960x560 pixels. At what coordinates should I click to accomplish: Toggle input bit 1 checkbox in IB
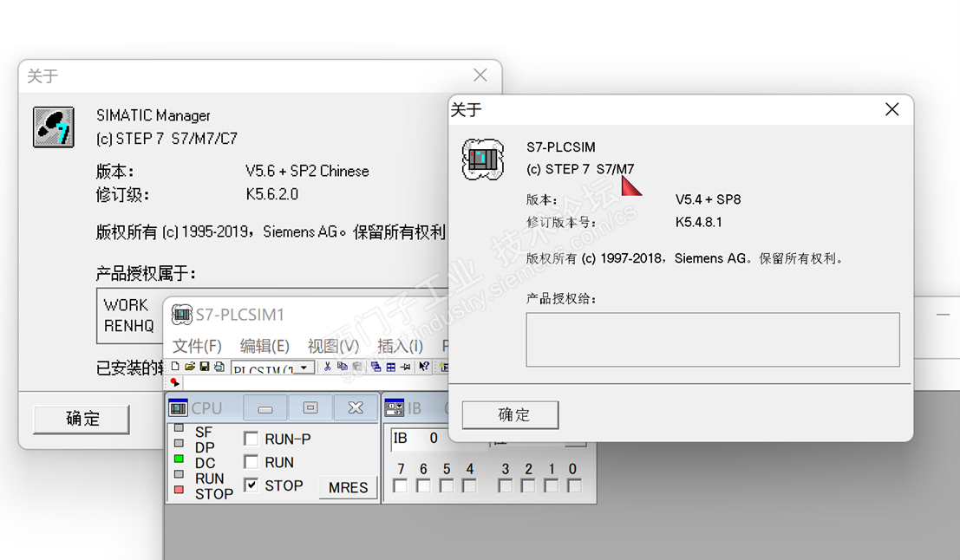tap(551, 485)
